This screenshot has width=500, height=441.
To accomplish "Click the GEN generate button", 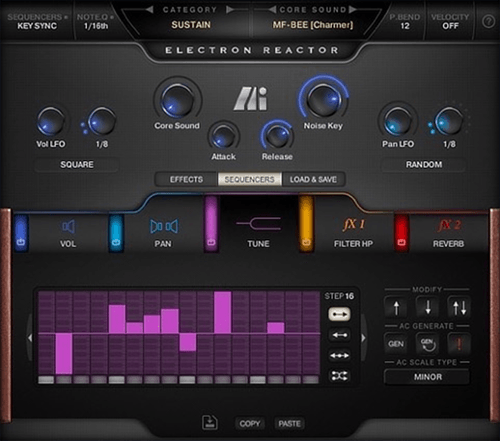I will click(396, 344).
